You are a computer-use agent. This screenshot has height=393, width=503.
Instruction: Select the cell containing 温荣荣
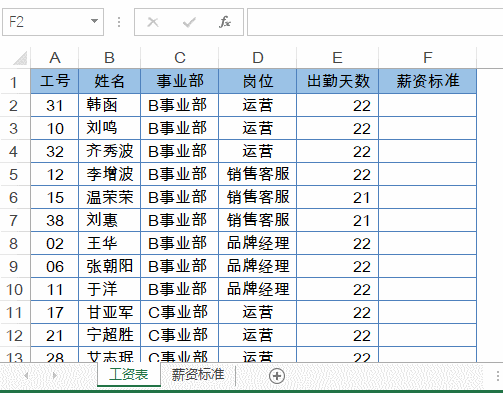(x=110, y=197)
